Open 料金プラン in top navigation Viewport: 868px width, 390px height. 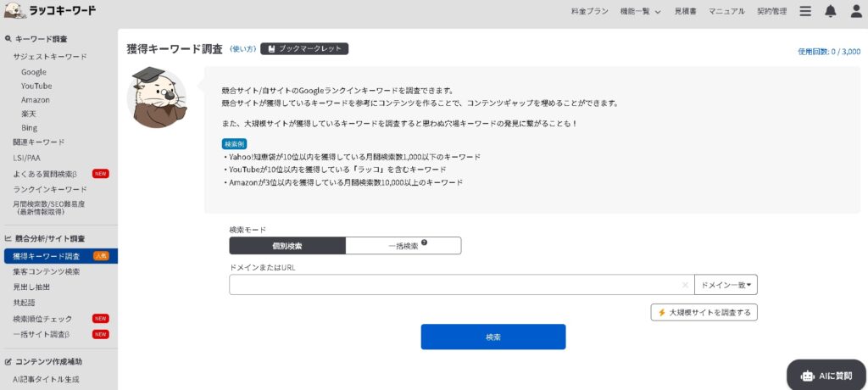click(x=590, y=11)
